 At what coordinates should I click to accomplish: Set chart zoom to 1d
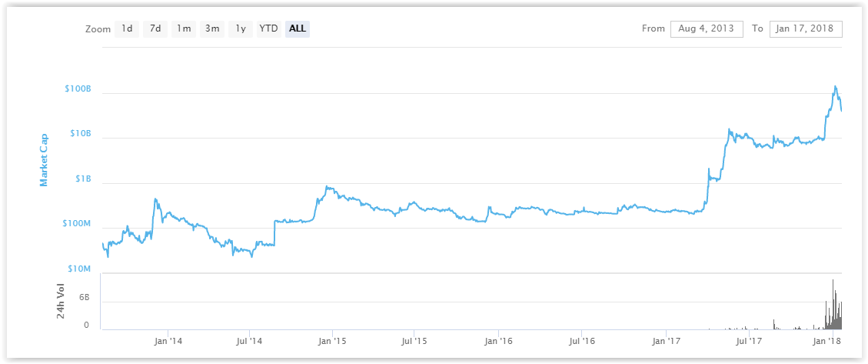pos(127,28)
